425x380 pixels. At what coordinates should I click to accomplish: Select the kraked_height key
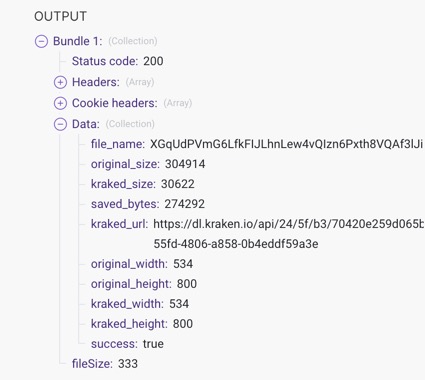point(129,324)
